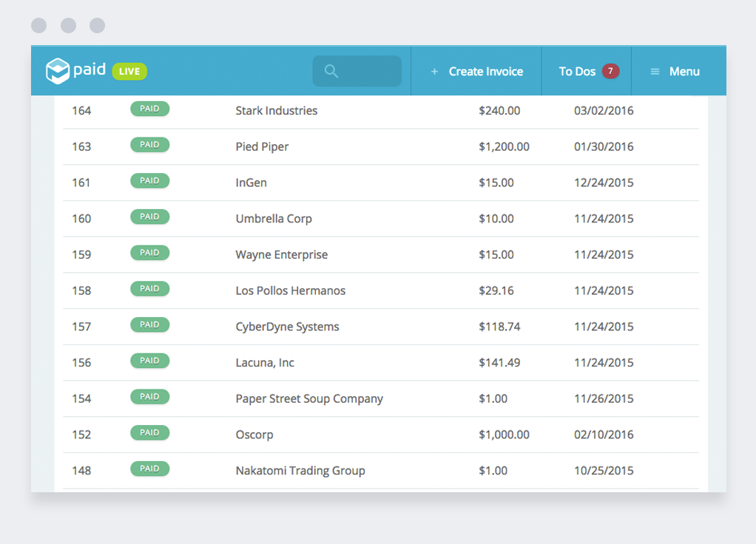756x544 pixels.
Task: Click PAID badge on invoice 164
Action: [149, 109]
